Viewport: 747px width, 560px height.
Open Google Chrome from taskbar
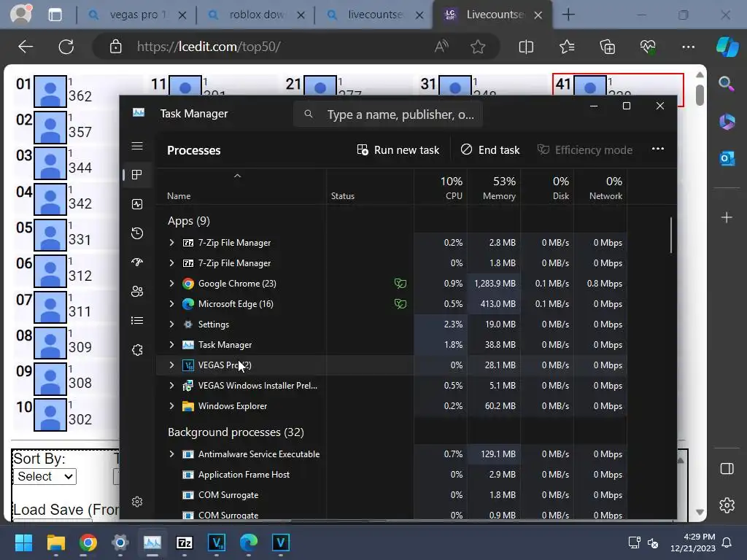[x=88, y=542]
